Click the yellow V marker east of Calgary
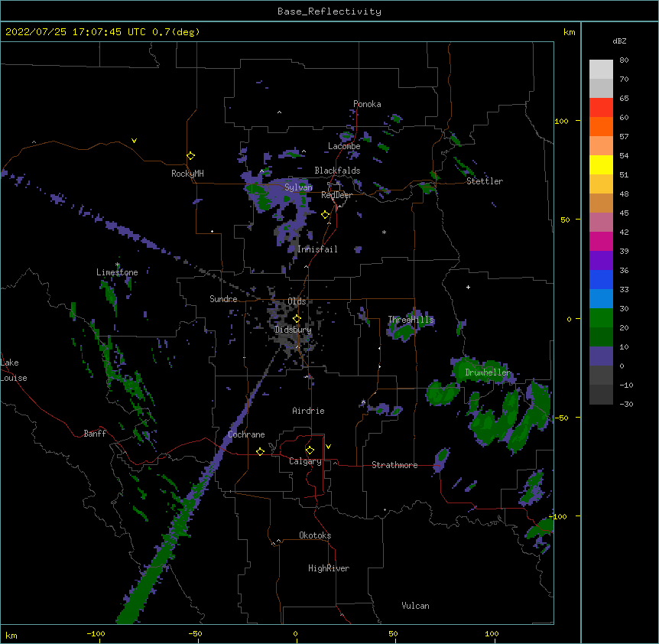 328,447
